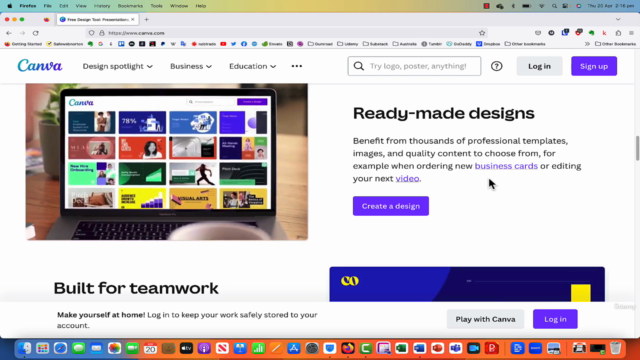Open Messages from the dock
The height and width of the screenshot is (360, 640).
point(78,348)
